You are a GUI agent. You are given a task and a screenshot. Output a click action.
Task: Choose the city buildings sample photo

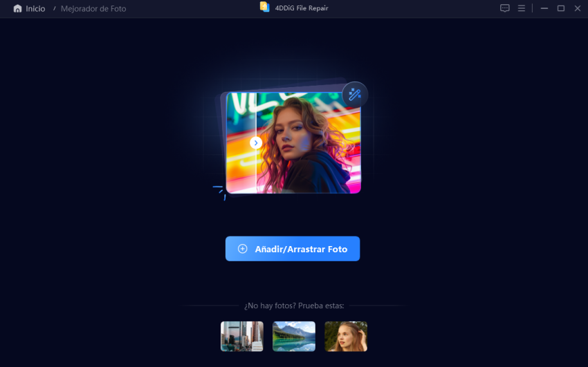pos(242,337)
